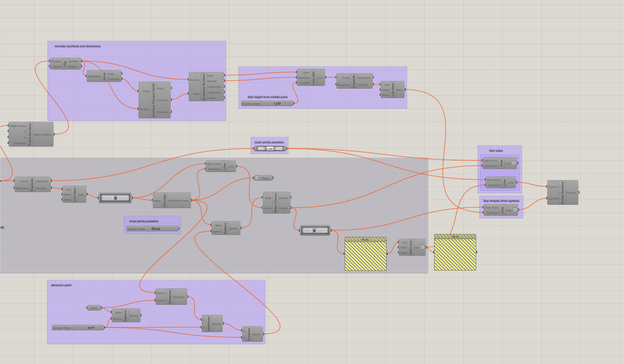
Task: Click the Ruled Surface component label
Action: pos(562,192)
